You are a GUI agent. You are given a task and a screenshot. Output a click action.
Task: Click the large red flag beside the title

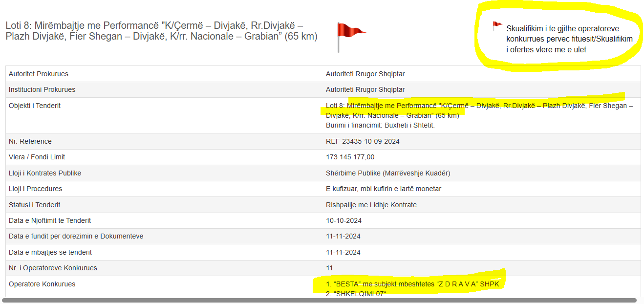click(x=350, y=33)
